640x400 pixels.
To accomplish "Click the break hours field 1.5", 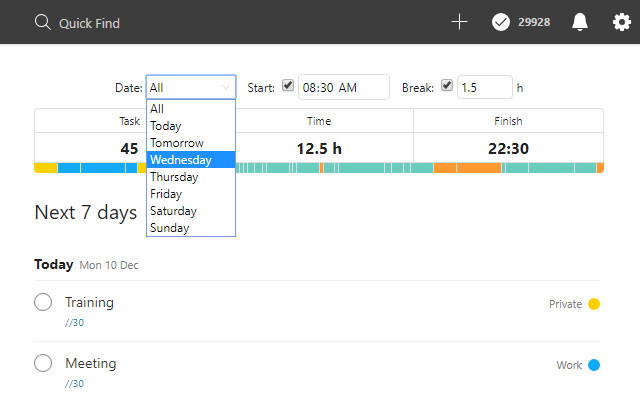I will (x=484, y=87).
